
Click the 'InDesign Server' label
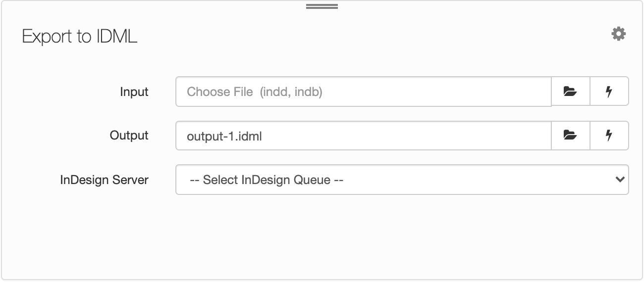point(105,180)
